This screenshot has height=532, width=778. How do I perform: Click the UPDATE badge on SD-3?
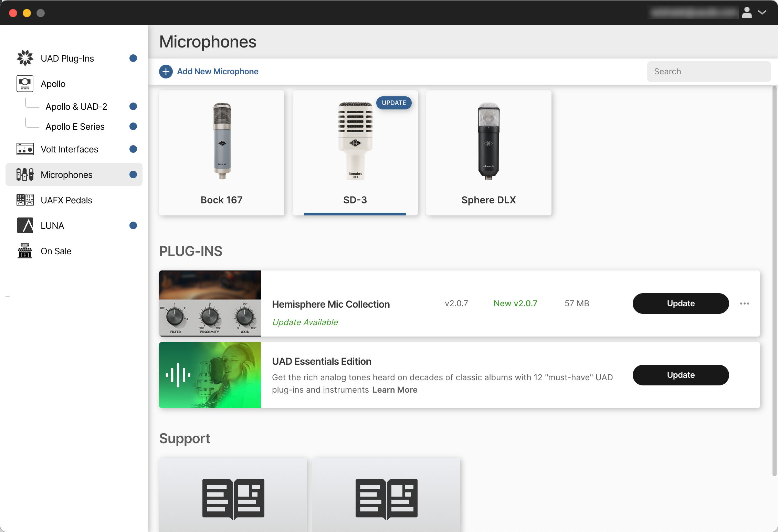[x=394, y=103]
